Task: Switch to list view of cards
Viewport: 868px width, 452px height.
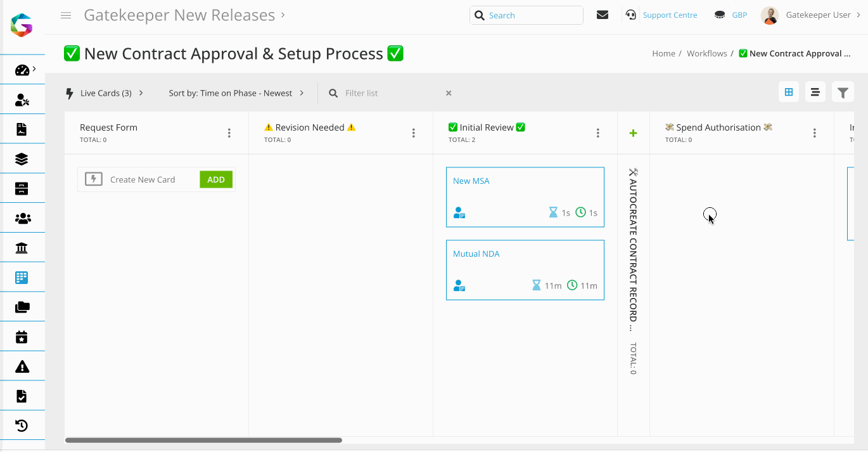Action: [815, 92]
